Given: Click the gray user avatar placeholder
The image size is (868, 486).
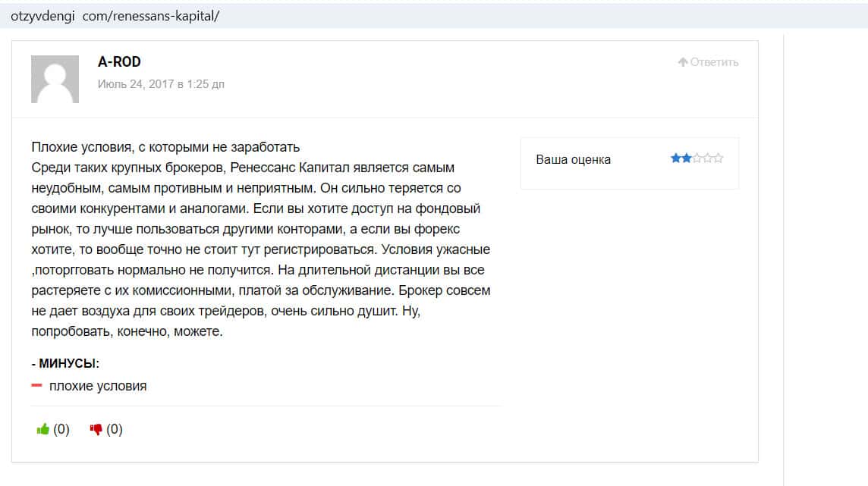Looking at the screenshot, I should (x=55, y=79).
